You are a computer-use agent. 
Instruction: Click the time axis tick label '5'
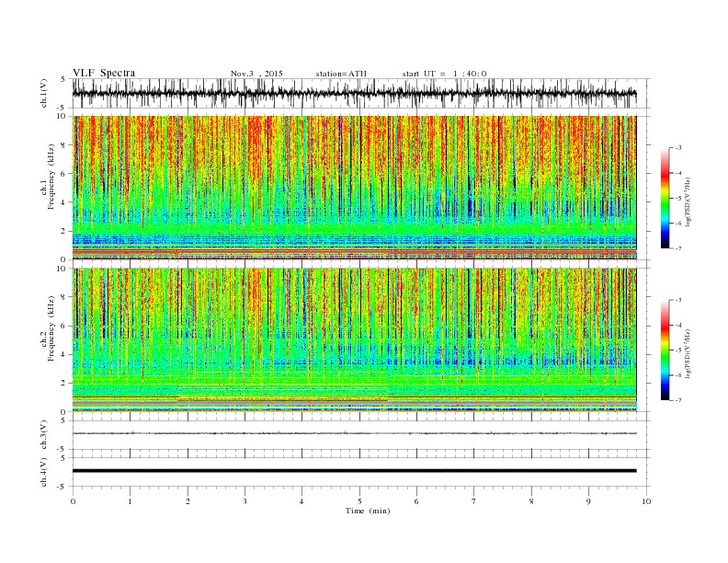pyautogui.click(x=359, y=501)
